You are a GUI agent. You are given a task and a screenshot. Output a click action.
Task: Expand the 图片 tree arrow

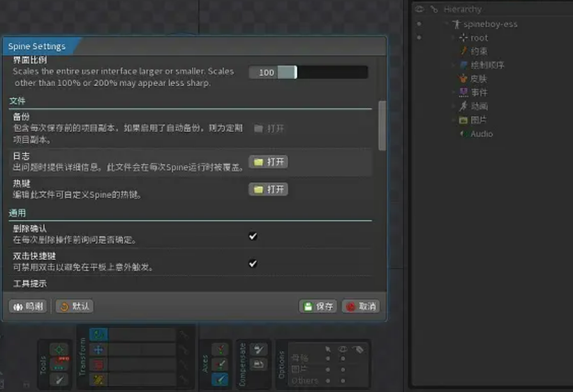pyautogui.click(x=454, y=120)
